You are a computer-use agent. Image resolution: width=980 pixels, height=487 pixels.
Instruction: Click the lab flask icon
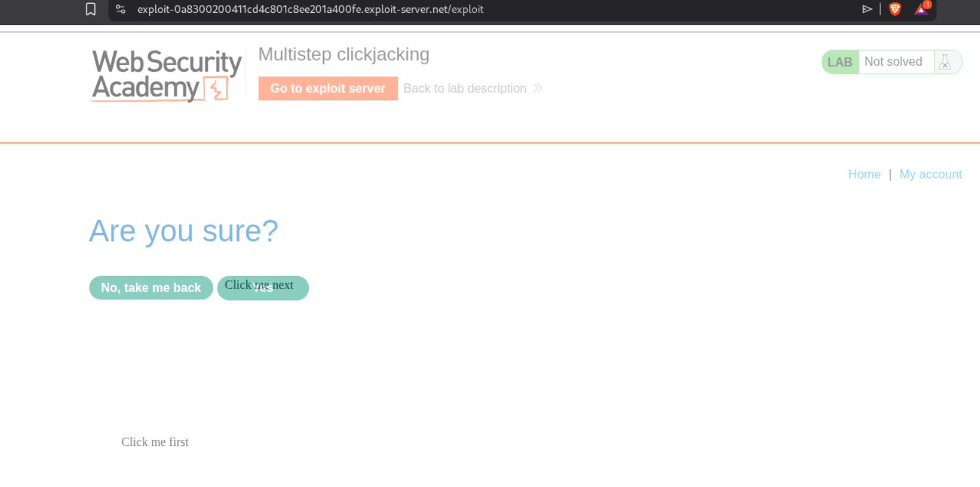(x=945, y=62)
